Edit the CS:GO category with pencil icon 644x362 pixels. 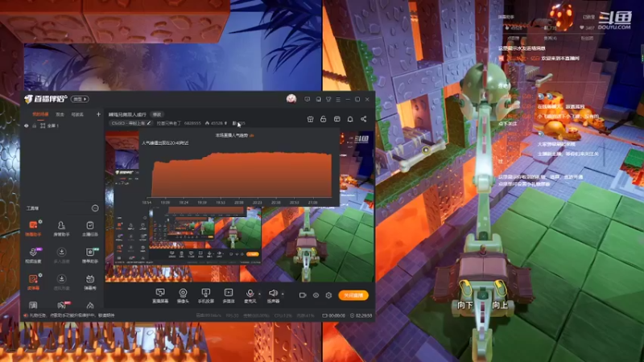(x=149, y=123)
